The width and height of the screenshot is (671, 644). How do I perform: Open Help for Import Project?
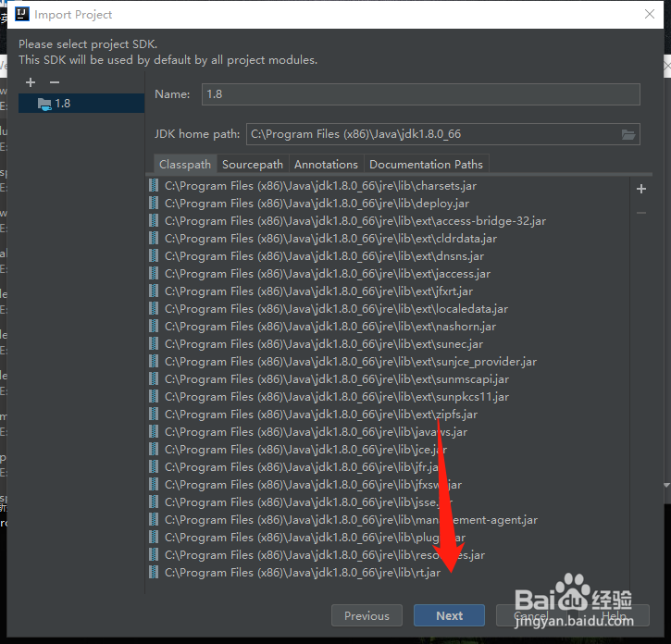614,615
